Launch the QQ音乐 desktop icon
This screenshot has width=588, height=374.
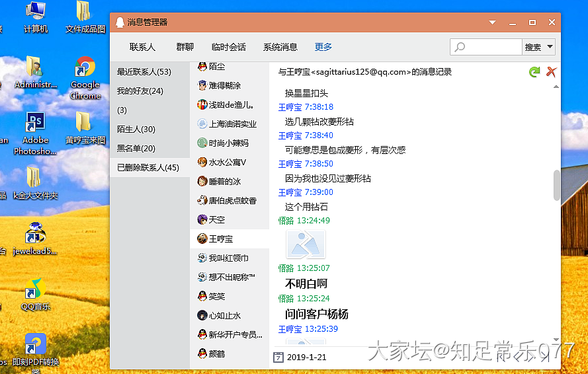(x=34, y=289)
